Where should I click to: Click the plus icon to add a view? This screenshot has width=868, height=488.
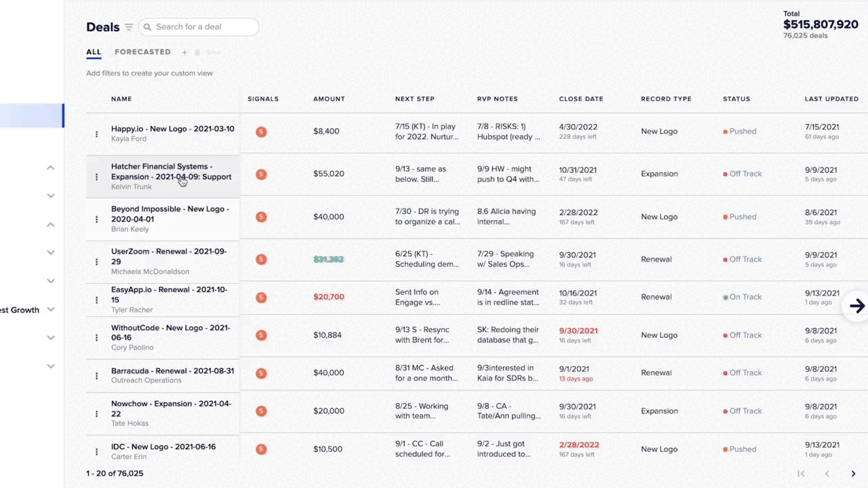pos(184,52)
